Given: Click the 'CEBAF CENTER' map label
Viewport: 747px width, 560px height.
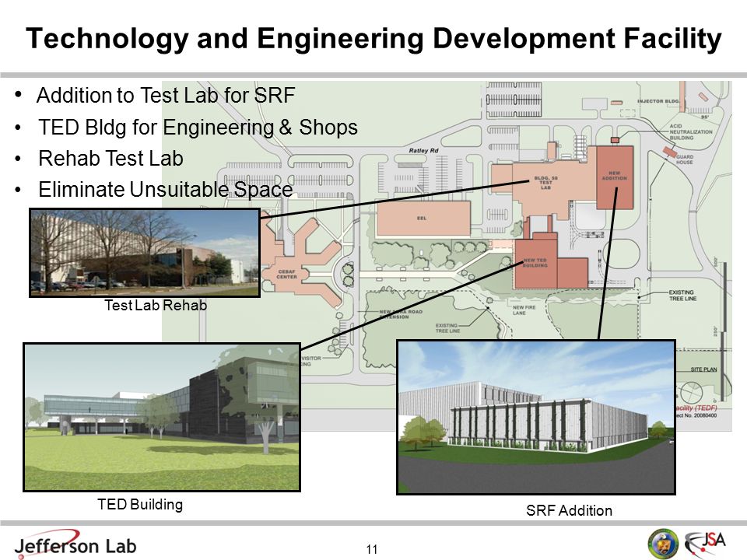Looking at the screenshot, I should 287,274.
